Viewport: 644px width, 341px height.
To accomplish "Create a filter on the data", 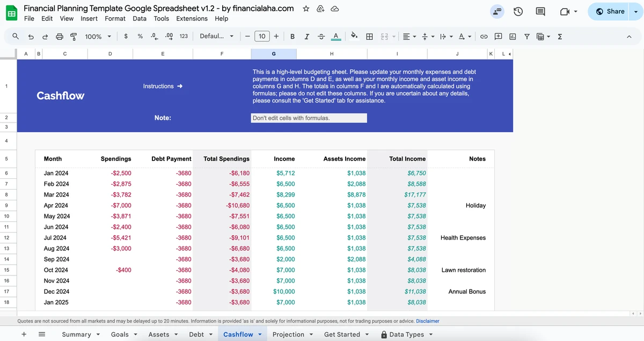I will (x=527, y=36).
